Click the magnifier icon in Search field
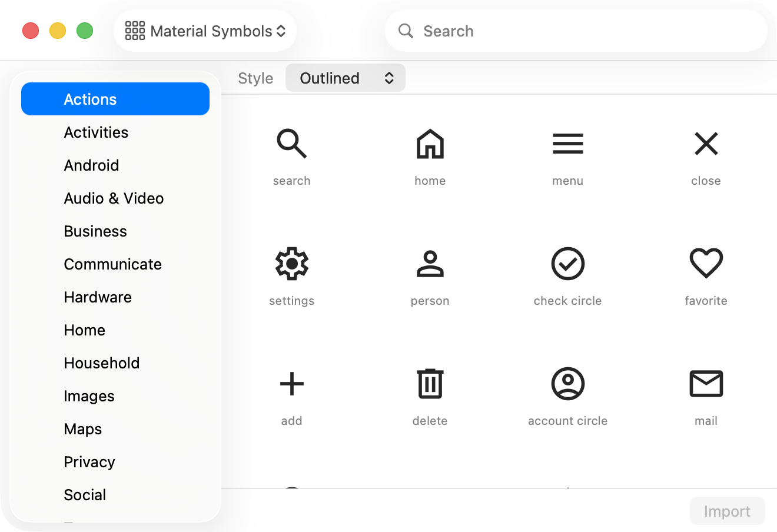Viewport: 777px width, 532px height. pos(406,31)
